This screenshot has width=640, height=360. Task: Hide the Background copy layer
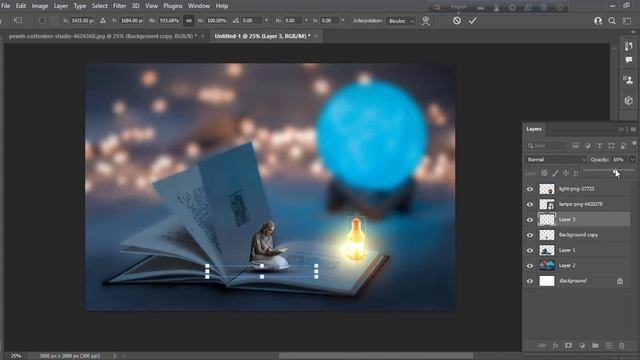(x=530, y=235)
